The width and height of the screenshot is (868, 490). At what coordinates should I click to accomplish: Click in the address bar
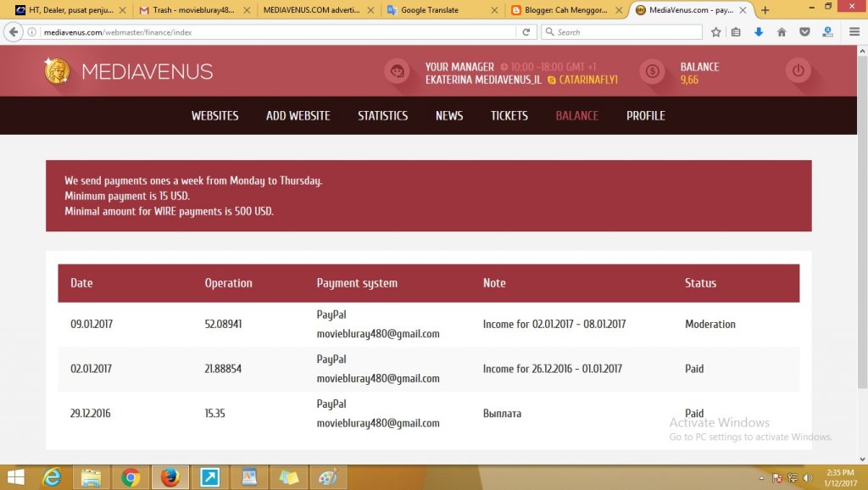click(x=277, y=32)
